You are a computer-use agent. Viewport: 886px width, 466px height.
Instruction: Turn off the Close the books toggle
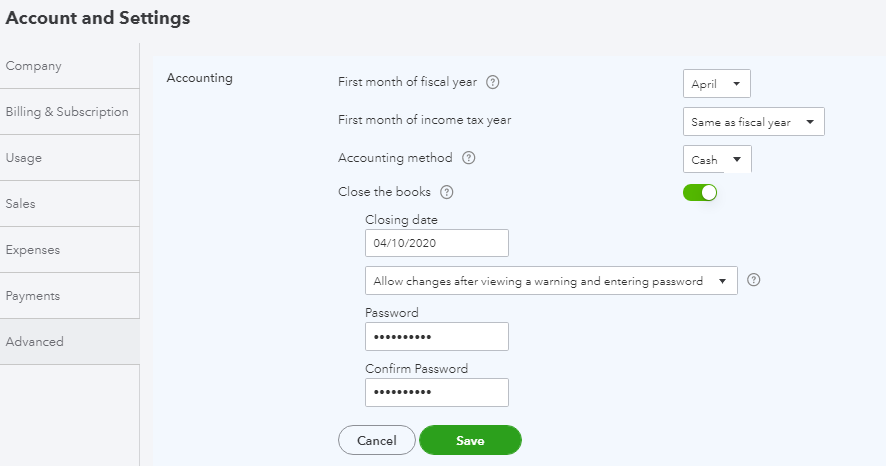700,192
